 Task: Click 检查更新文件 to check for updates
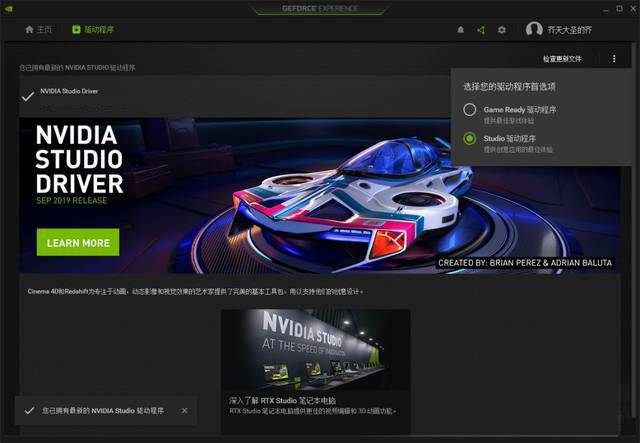(x=562, y=59)
